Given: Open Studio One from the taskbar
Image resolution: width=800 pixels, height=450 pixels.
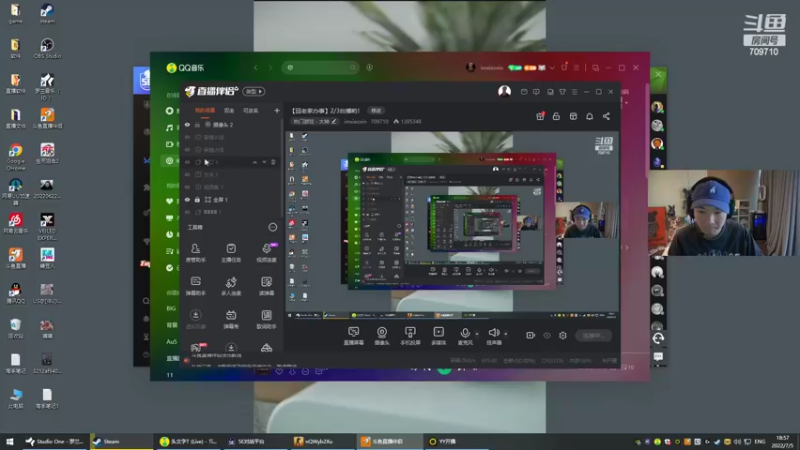Looking at the screenshot, I should coord(55,441).
